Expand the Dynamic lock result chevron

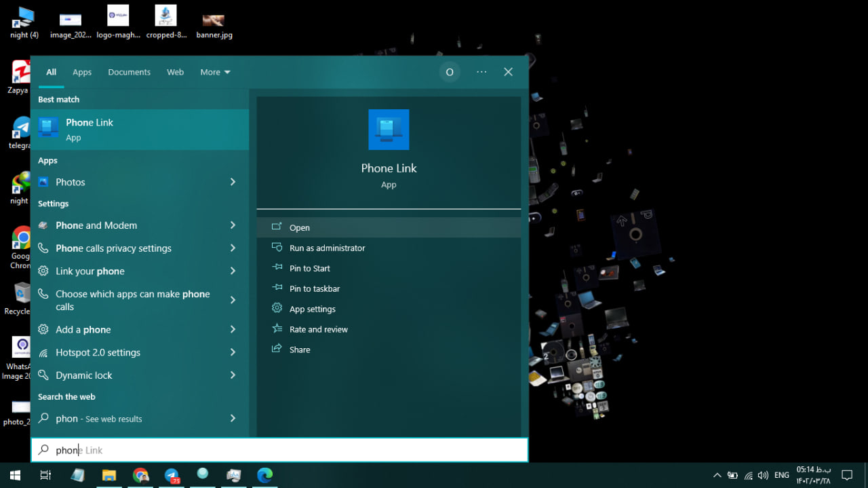233,375
